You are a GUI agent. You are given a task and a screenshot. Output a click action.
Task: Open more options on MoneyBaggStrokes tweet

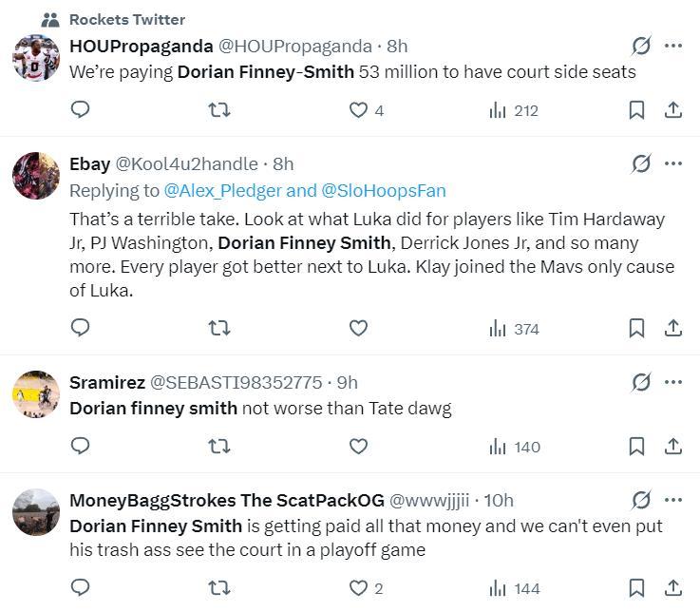672,500
